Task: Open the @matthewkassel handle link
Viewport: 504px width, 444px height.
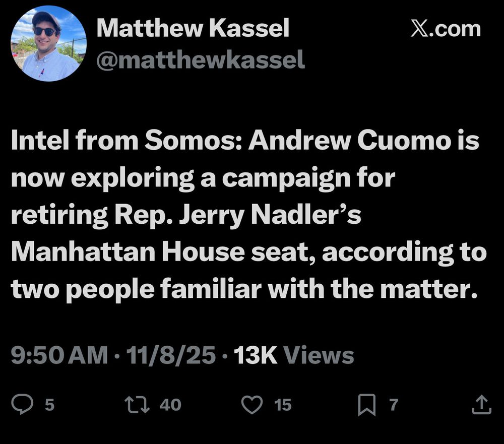Action: point(201,59)
